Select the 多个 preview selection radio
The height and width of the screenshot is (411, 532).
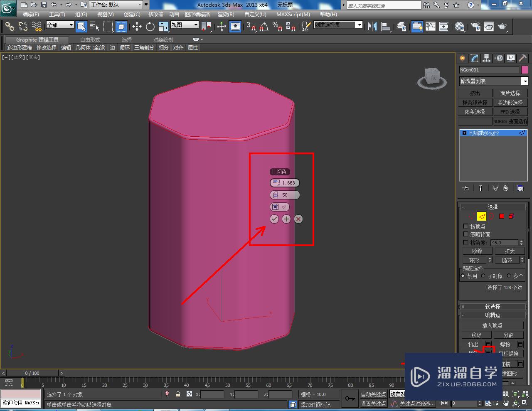509,276
